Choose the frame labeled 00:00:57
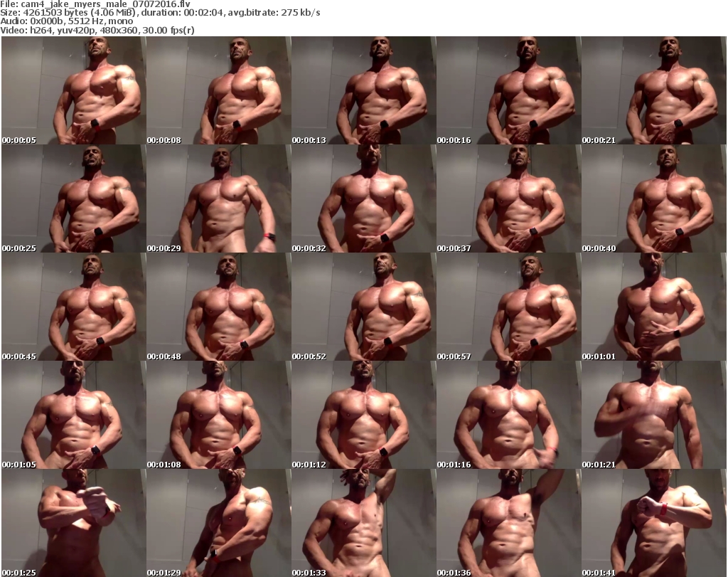The image size is (728, 577). tap(509, 307)
